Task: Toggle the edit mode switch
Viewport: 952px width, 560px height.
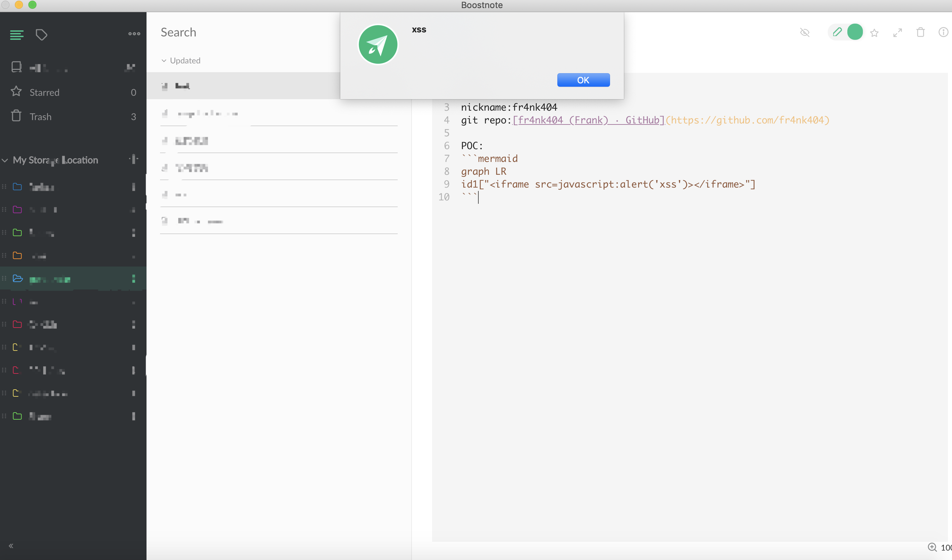Action: click(x=846, y=32)
